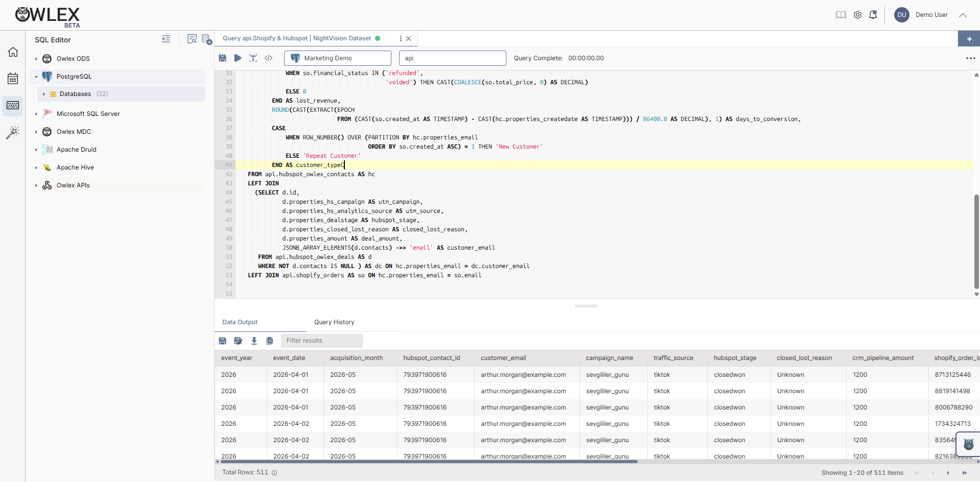The image size is (980, 482).
Task: Run the query with play button
Action: click(238, 58)
